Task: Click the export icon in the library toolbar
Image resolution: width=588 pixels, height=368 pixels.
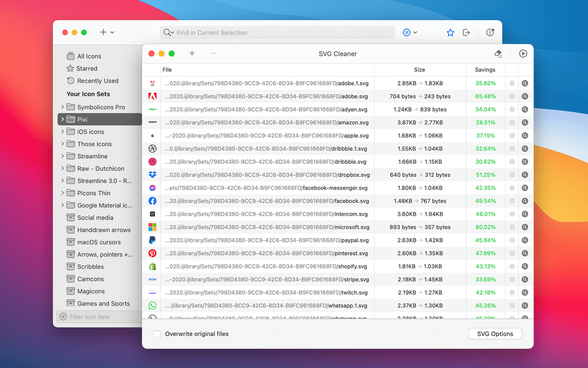Action: tap(466, 32)
